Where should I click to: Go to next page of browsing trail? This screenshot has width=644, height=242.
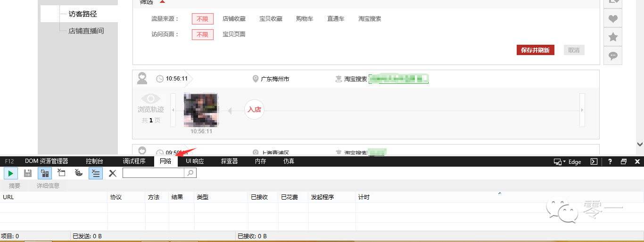coord(582,110)
